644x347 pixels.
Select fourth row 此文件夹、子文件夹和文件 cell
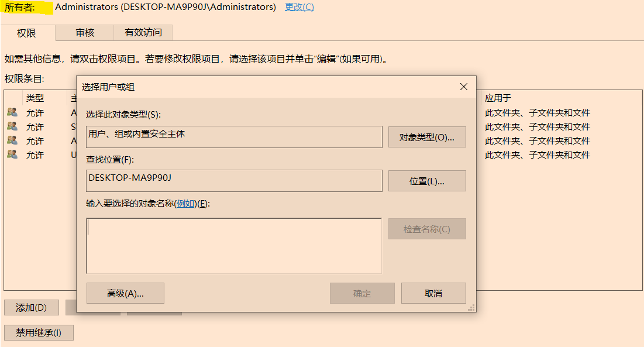pyautogui.click(x=537, y=155)
